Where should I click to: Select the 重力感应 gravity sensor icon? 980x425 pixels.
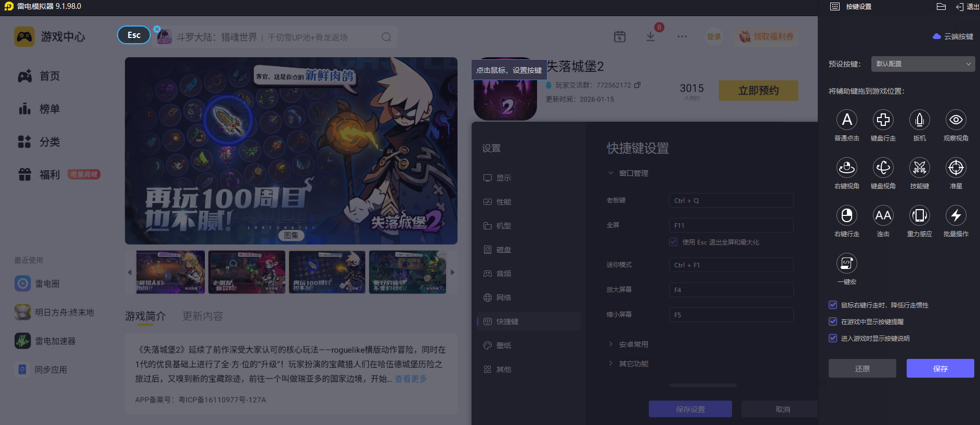click(920, 215)
